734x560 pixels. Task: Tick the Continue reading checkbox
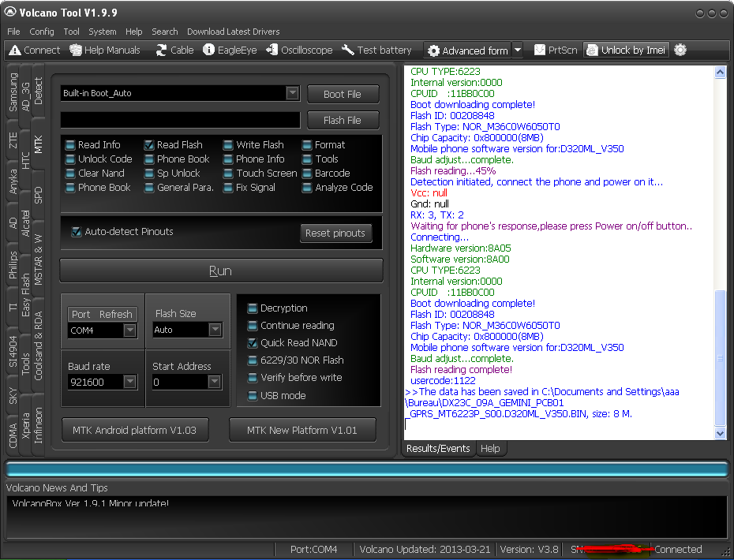pos(253,326)
